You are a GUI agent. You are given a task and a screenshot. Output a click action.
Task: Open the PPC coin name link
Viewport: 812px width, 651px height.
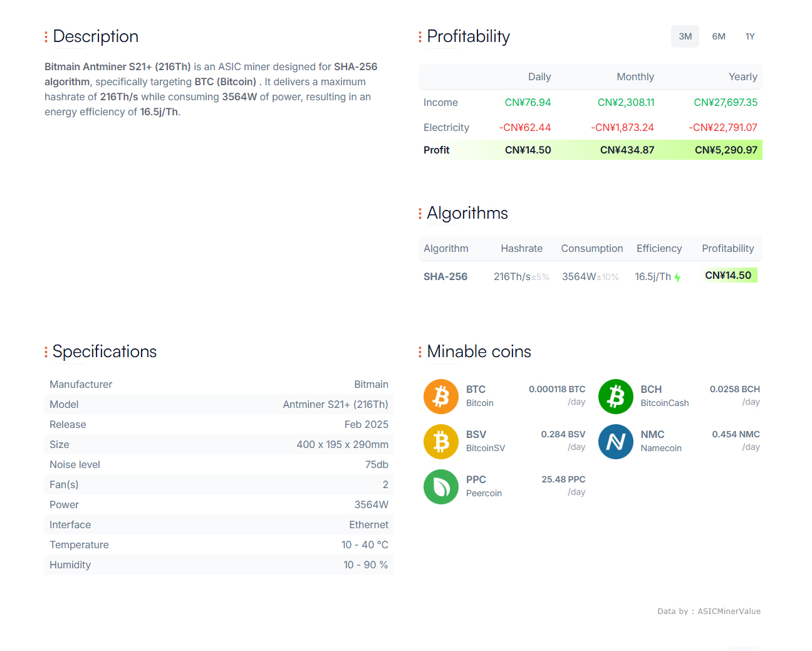pos(476,479)
